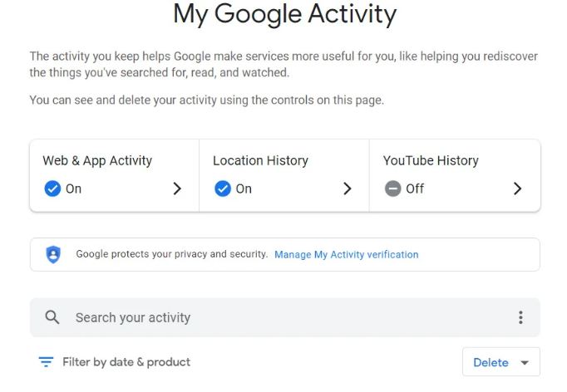Expand Web & App Activity chevron
The width and height of the screenshot is (567, 392).
(x=177, y=189)
